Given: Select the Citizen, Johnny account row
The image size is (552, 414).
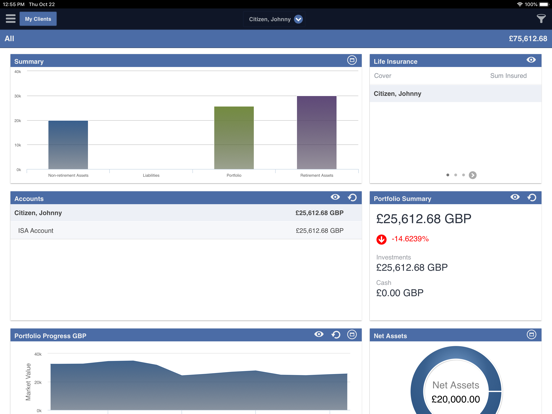Looking at the screenshot, I should pos(186,213).
